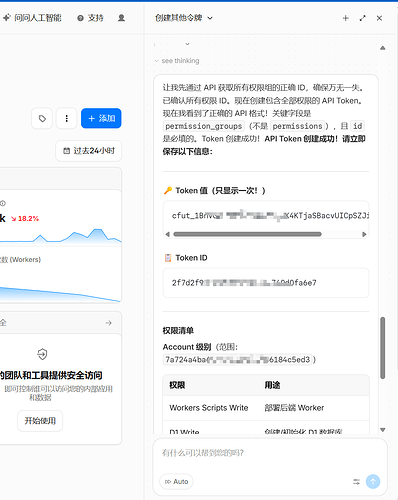The image size is (398, 500).
Task: Open Ask AI (问问人工智能) assistant
Action: [32, 18]
